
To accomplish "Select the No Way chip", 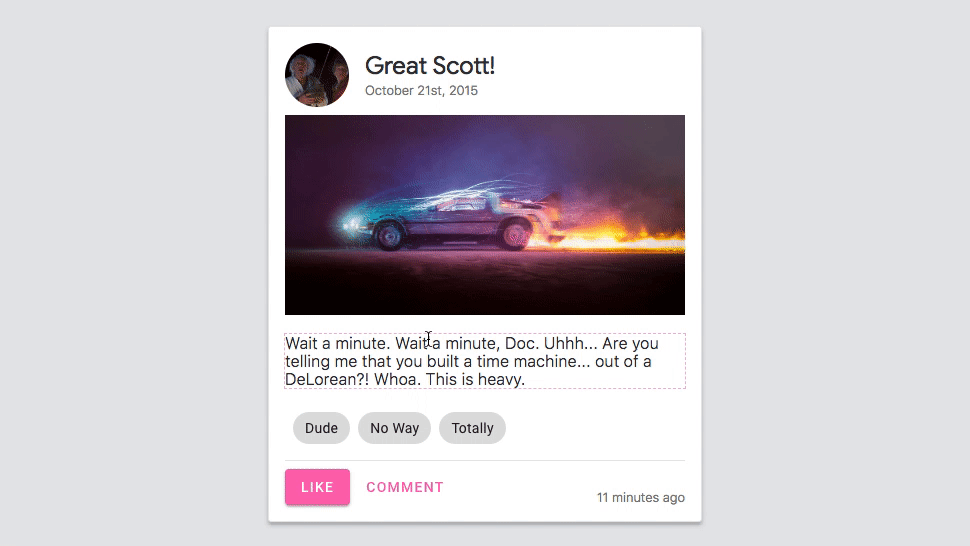I will pyautogui.click(x=394, y=428).
